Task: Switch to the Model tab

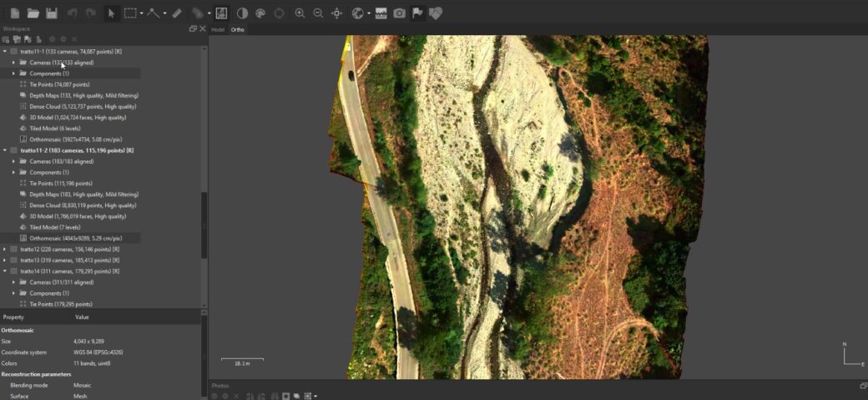Action: pos(218,29)
